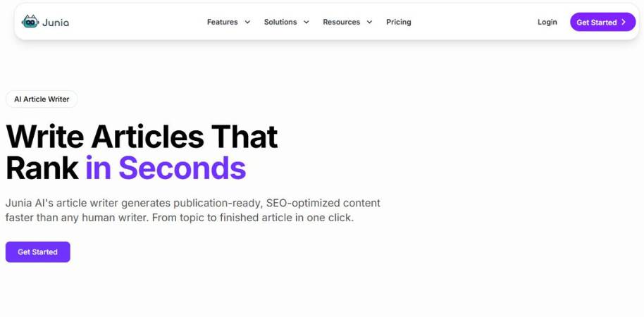Click the Junia robot logo icon
The image size is (644, 317).
(x=30, y=22)
